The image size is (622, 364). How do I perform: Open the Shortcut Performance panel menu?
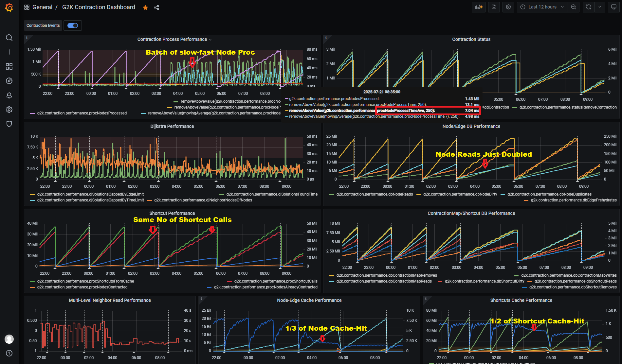coord(172,213)
